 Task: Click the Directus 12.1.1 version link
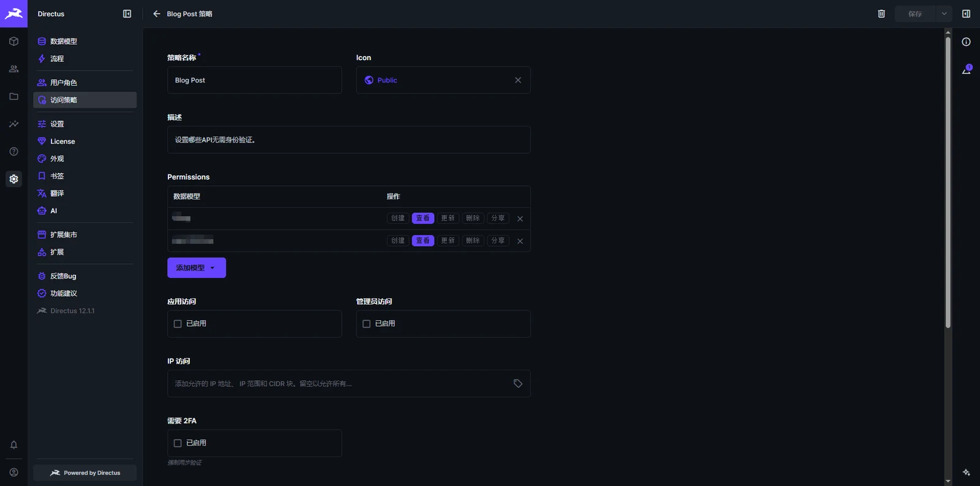(x=85, y=311)
